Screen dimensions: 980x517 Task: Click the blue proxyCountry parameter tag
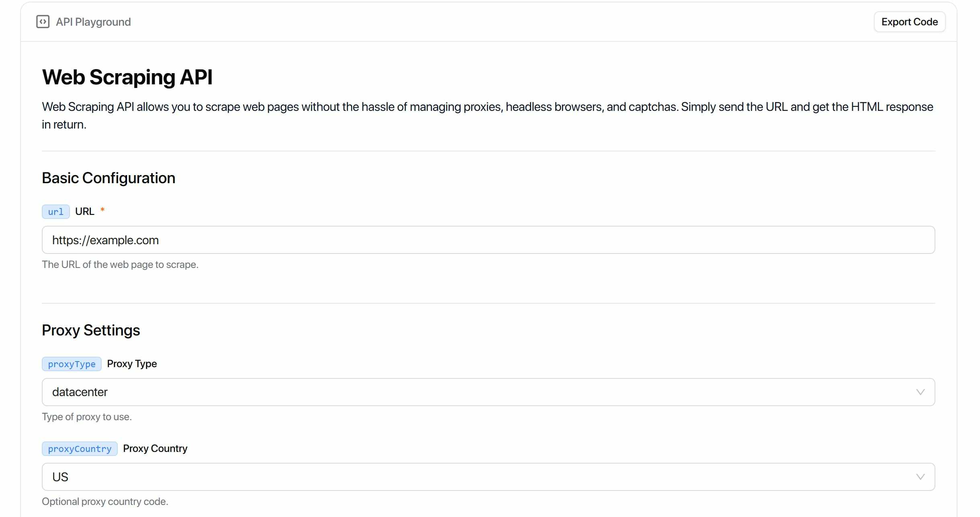coord(80,449)
